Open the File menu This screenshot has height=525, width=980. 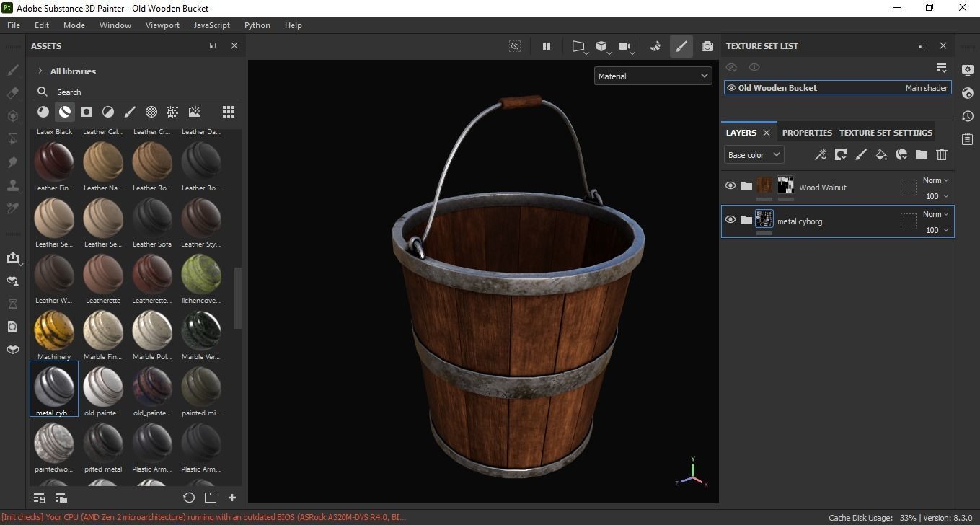14,25
